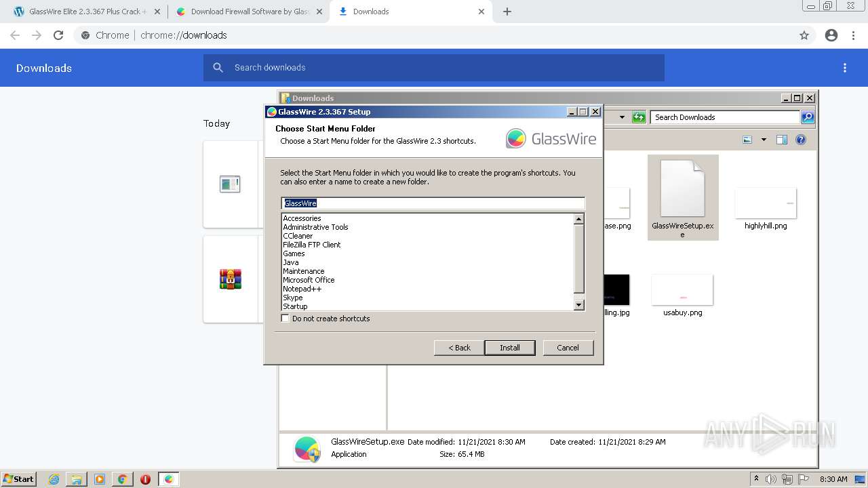868x488 pixels.
Task: Launch Internet Explorer from the taskbar
Action: coord(54,479)
